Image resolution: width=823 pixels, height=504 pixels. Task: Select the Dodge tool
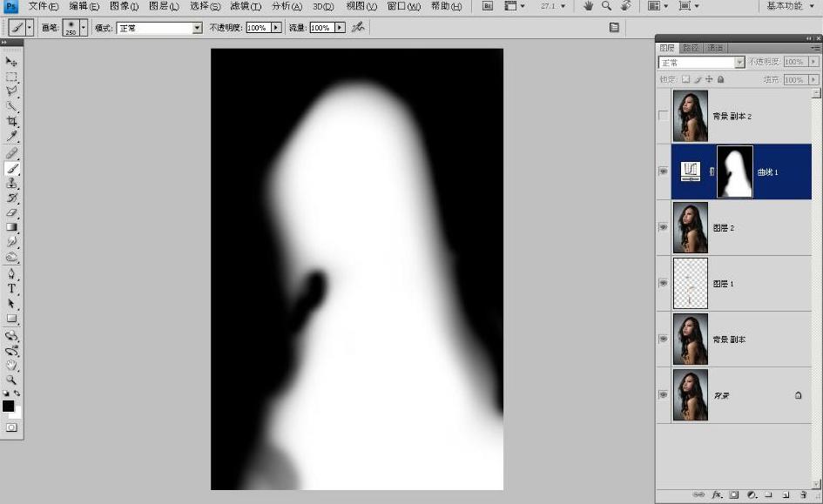pyautogui.click(x=11, y=258)
